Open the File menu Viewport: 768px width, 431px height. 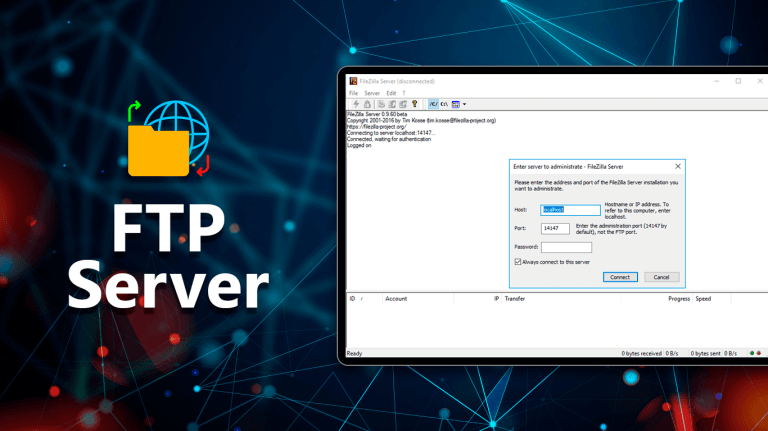[353, 93]
